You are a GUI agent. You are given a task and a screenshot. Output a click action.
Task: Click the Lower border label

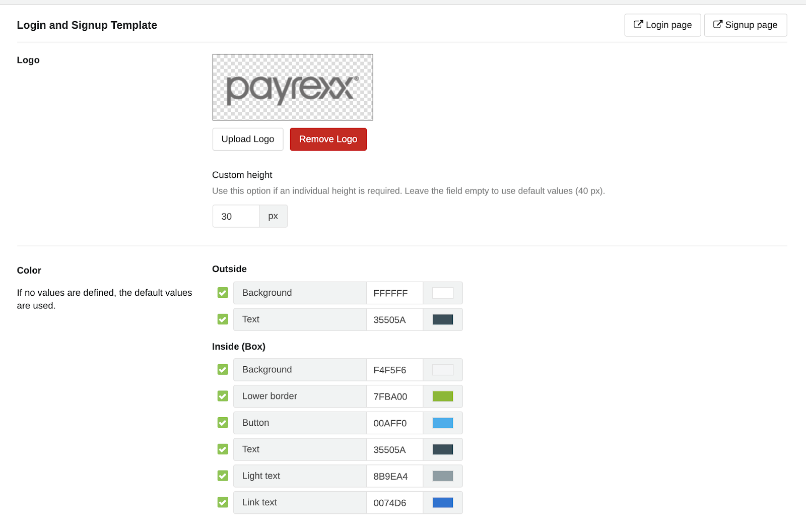click(270, 396)
